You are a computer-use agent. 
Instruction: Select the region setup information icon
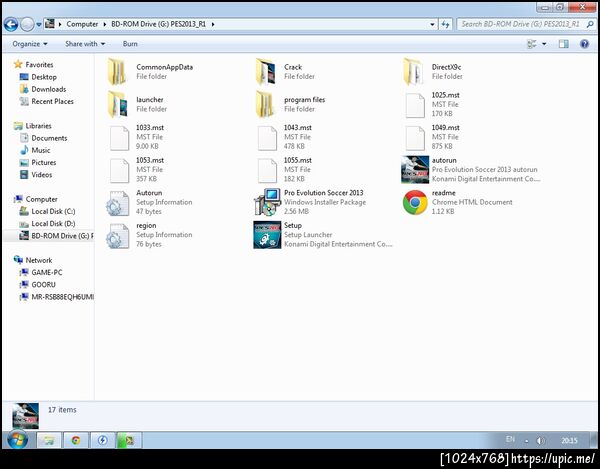(118, 236)
